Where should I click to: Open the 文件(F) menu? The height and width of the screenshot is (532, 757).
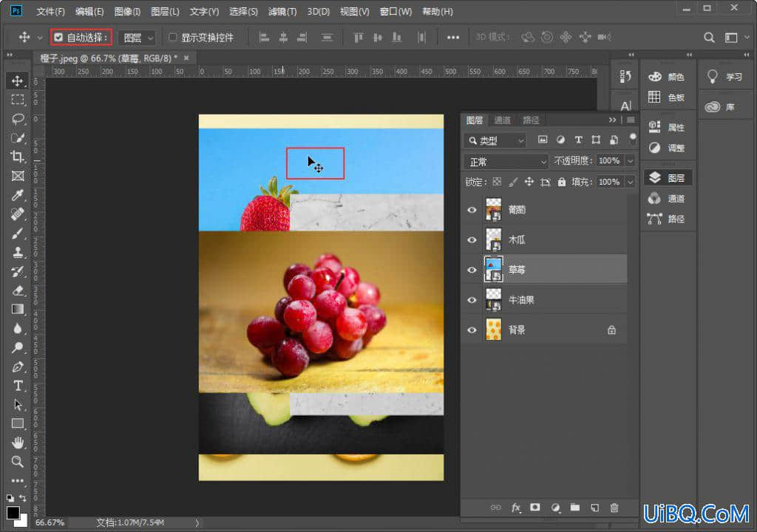click(51, 11)
